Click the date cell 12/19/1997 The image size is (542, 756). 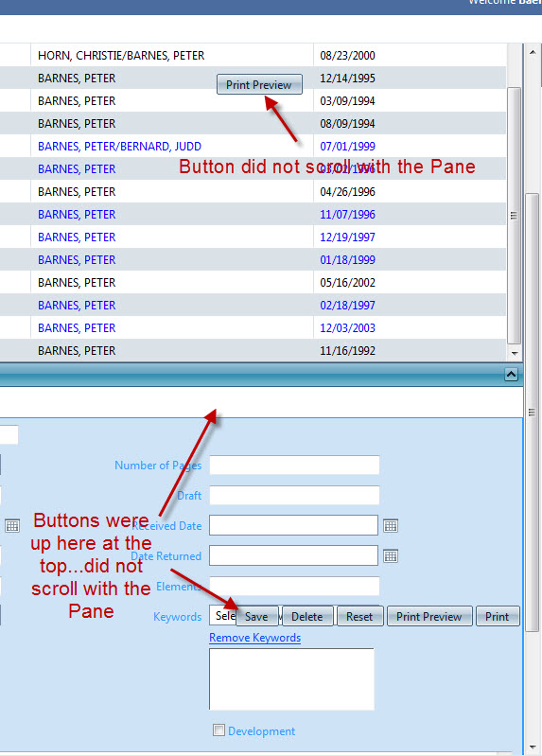pyautogui.click(x=348, y=237)
